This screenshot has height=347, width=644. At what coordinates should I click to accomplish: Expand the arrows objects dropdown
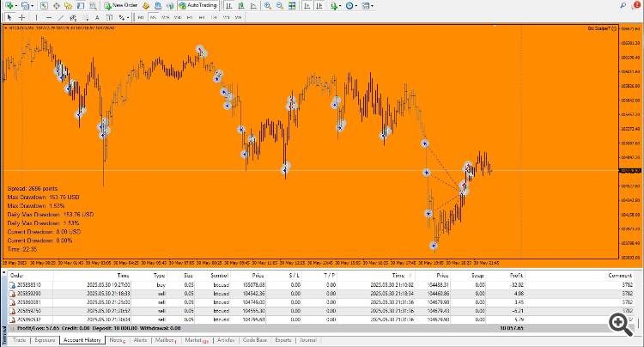[128, 18]
